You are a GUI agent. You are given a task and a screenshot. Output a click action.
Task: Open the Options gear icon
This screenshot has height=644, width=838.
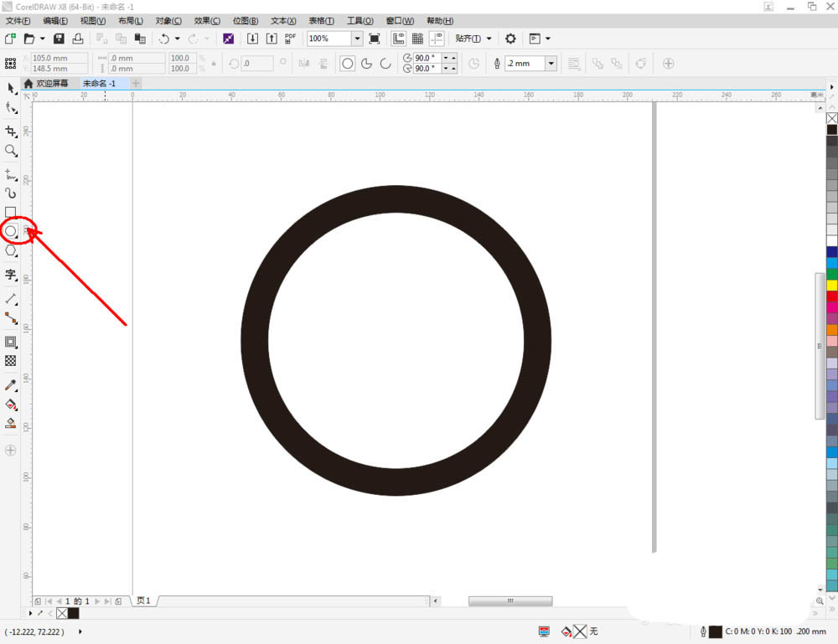point(510,39)
